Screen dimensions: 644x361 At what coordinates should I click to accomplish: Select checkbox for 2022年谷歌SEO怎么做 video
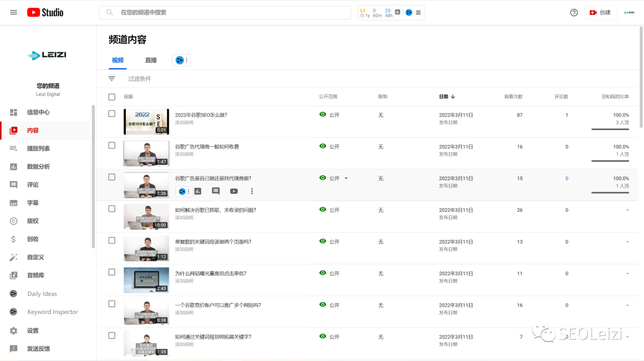tap(112, 113)
